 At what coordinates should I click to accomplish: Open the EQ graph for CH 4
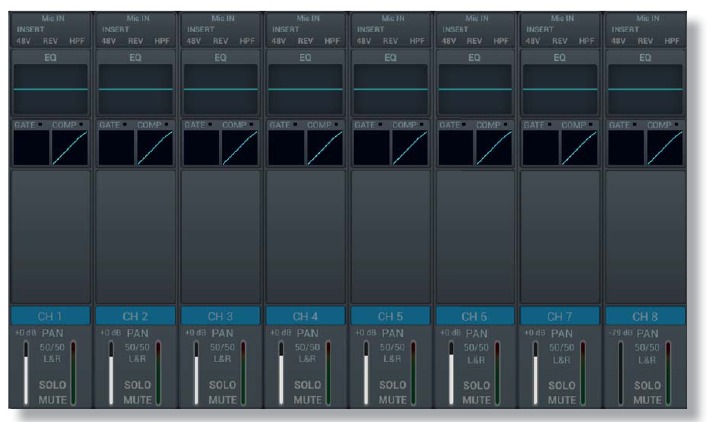pyautogui.click(x=305, y=89)
